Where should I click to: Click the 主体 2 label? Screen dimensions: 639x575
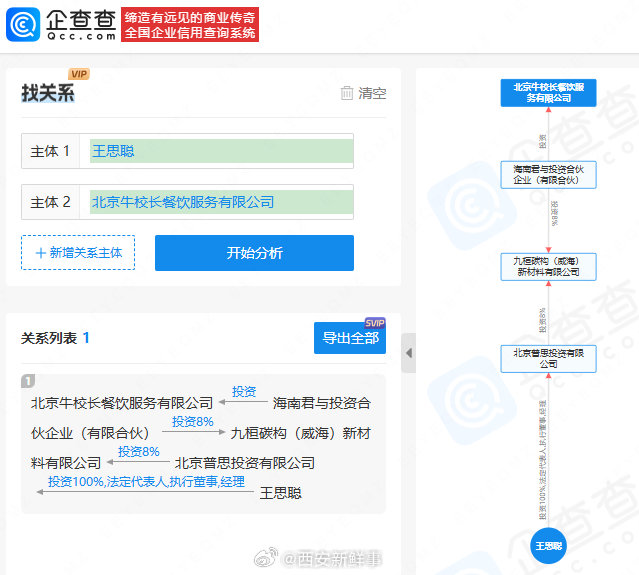click(x=50, y=202)
